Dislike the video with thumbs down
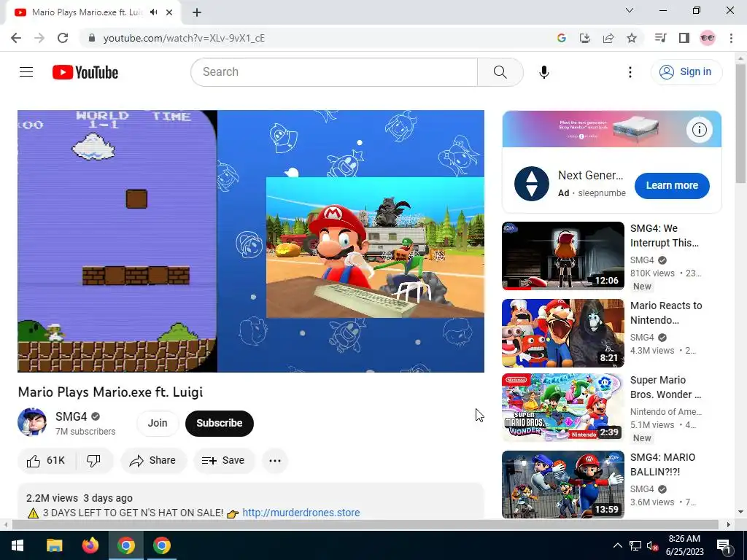Viewport: 747px width, 560px height. pos(93,461)
